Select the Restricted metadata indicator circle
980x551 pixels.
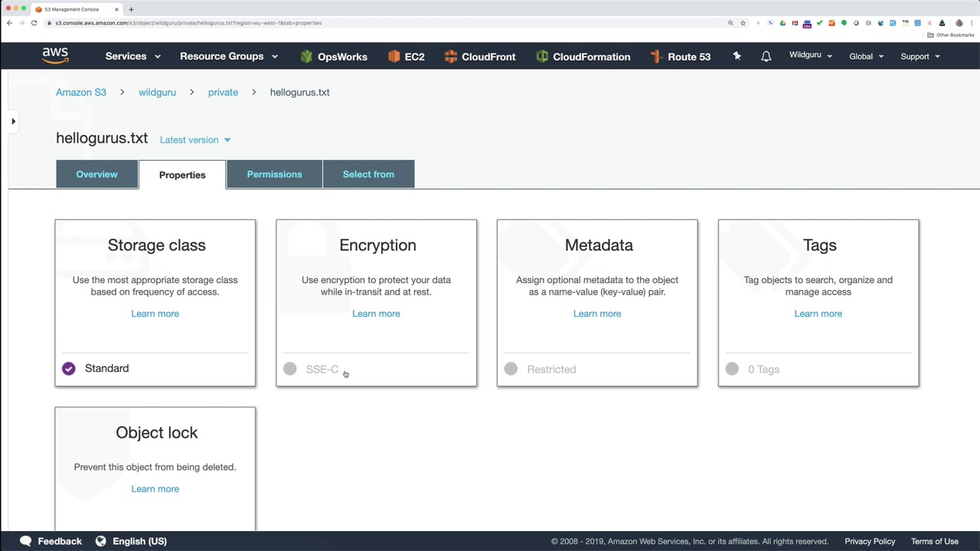click(x=511, y=369)
